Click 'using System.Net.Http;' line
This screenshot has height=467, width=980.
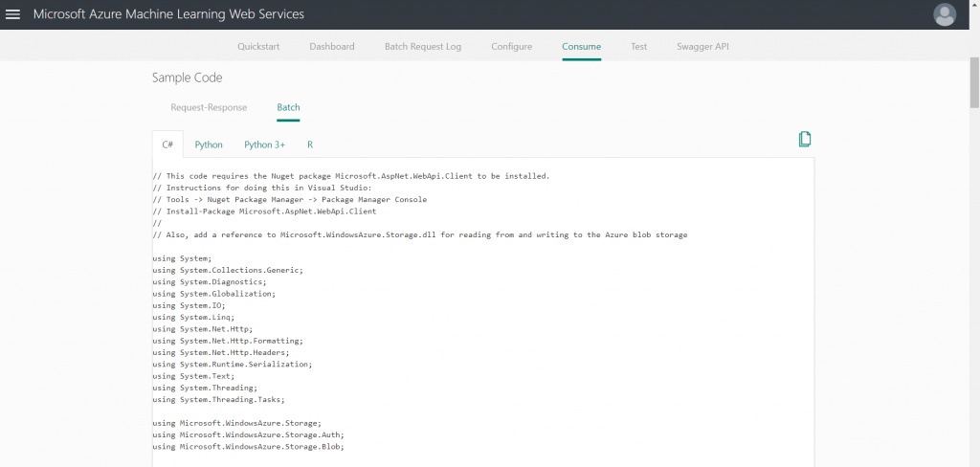pos(203,329)
